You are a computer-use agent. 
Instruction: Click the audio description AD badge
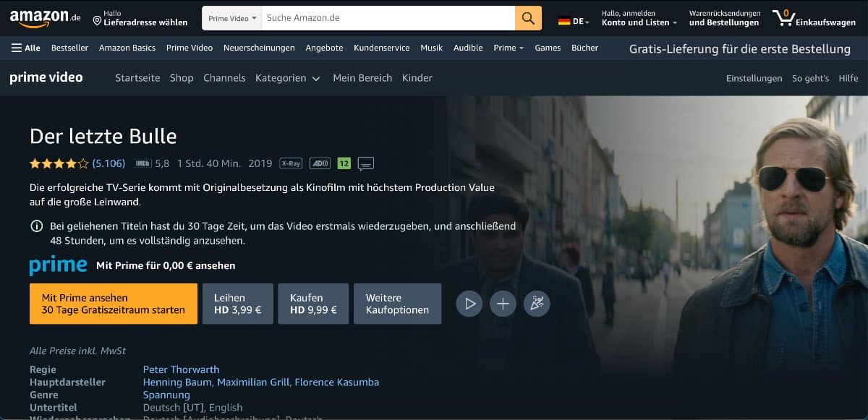pyautogui.click(x=320, y=163)
